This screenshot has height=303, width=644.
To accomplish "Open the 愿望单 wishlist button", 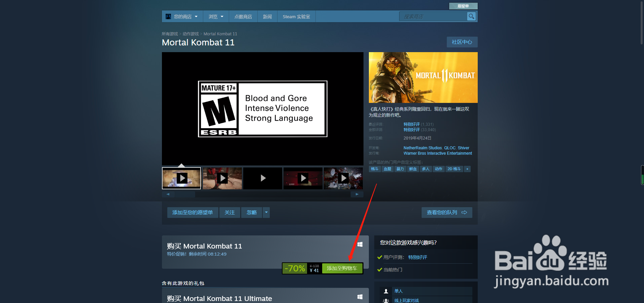I will (x=463, y=6).
